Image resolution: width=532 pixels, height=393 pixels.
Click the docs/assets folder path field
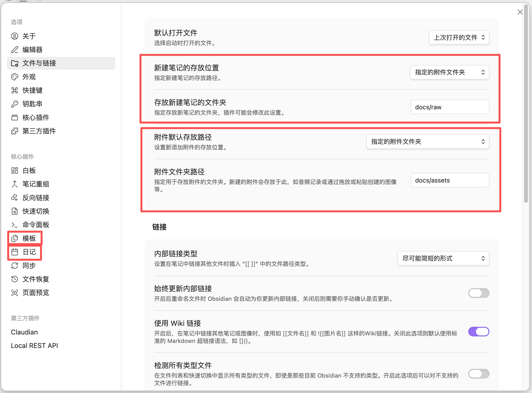[x=450, y=180]
